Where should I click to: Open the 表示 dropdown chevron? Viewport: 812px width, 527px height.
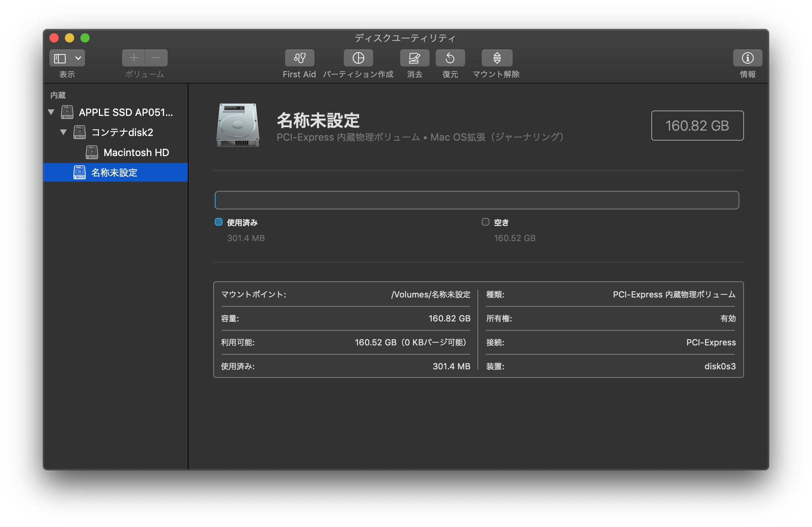click(78, 58)
